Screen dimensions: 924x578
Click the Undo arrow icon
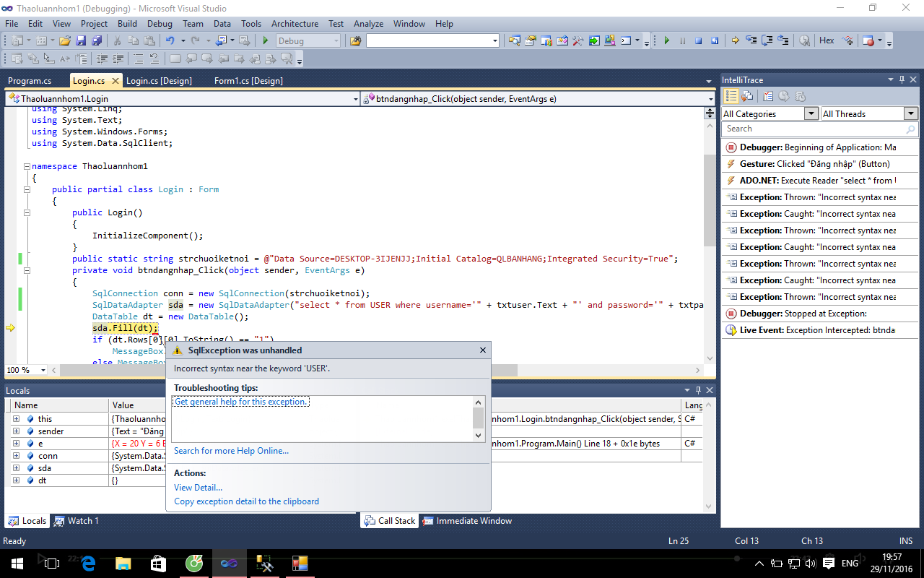pos(170,41)
